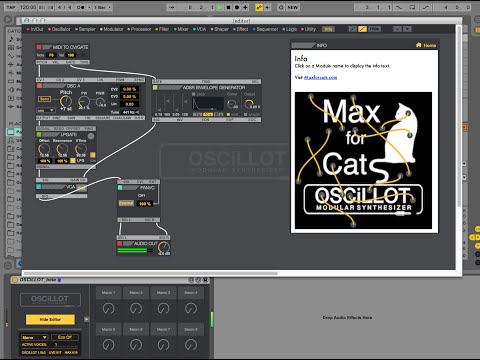The height and width of the screenshot is (360, 480).
Task: Toggle the green power square on LPGATE
Action: 39,135
